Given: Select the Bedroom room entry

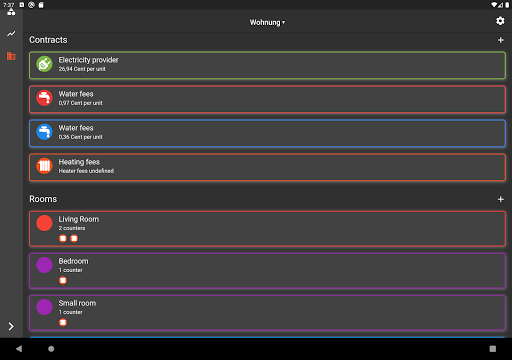Looking at the screenshot, I should click(267, 271).
